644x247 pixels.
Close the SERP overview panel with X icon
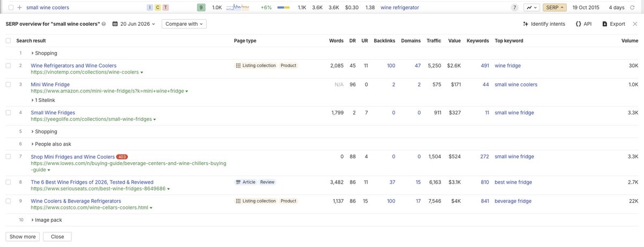pyautogui.click(x=635, y=24)
